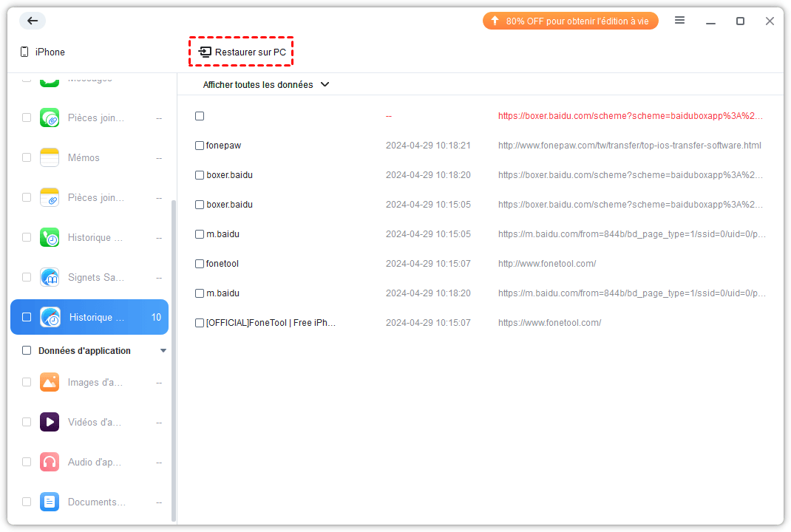This screenshot has width=791, height=532.
Task: Click the Audio d'application headphones icon
Action: click(50, 462)
